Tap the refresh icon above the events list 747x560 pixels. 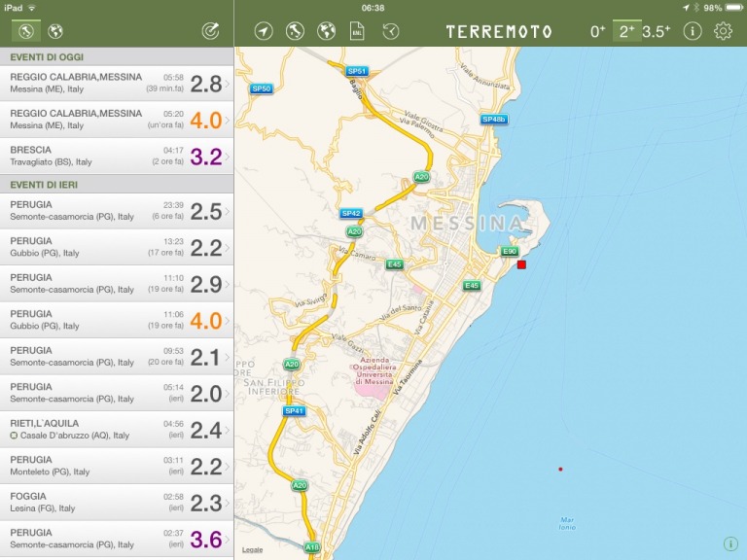click(210, 31)
